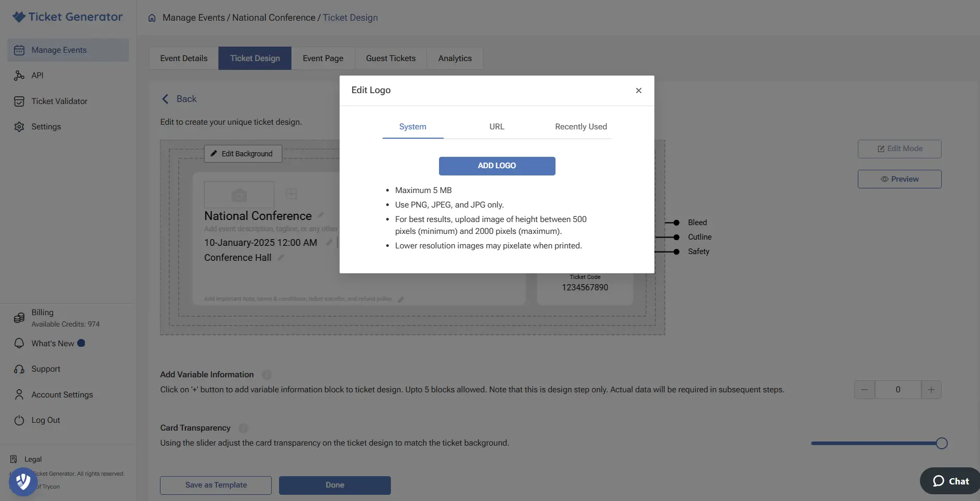Click the Add Variable Information help icon
This screenshot has width=980, height=501.
pyautogui.click(x=267, y=375)
